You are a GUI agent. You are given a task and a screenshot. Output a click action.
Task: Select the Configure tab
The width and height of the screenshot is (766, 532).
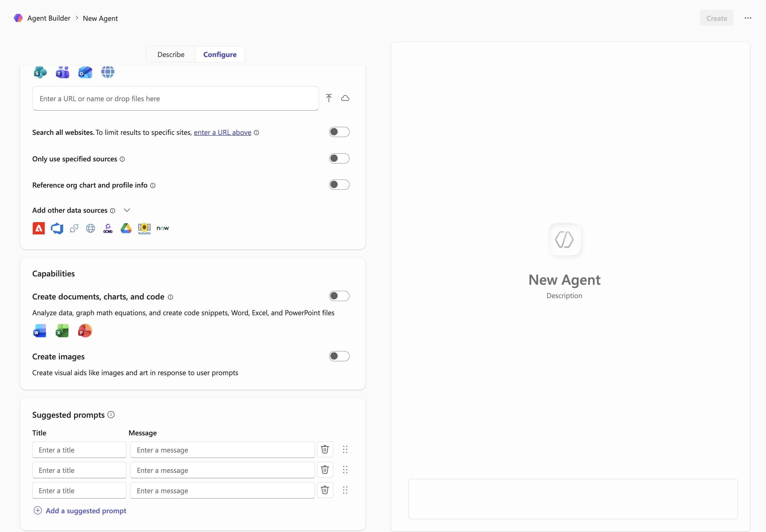click(x=220, y=54)
